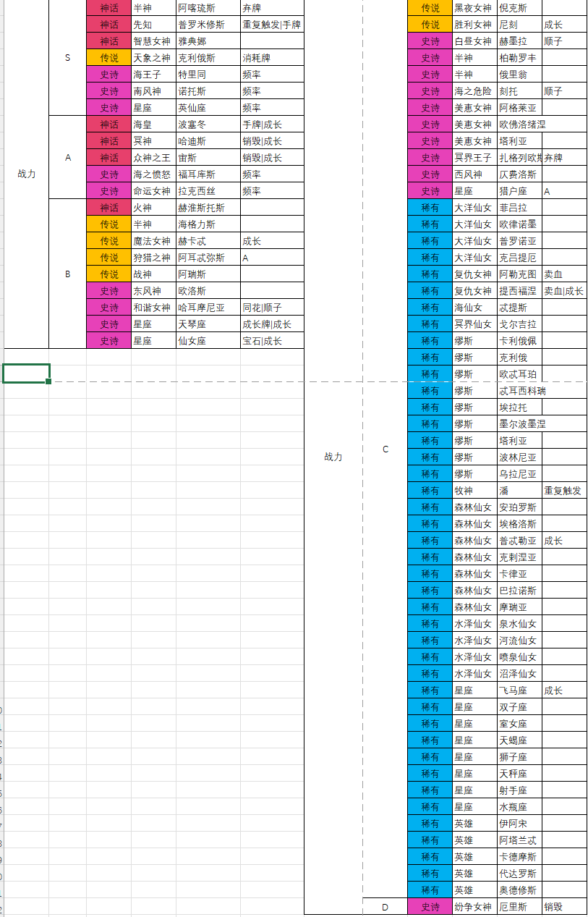Screen dimensions: 588x917
Task: Select the tier S label cell
Action: (x=68, y=58)
